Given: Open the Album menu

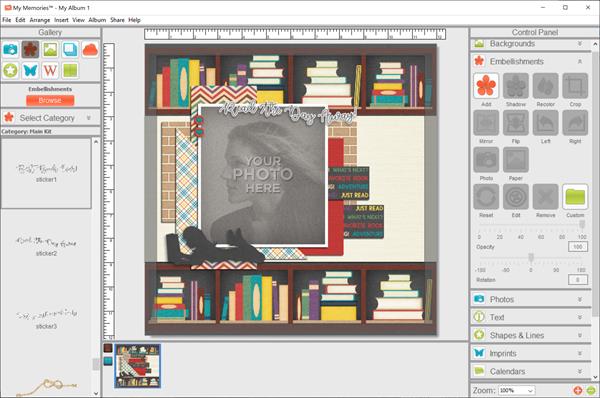Looking at the screenshot, I should coord(97,20).
